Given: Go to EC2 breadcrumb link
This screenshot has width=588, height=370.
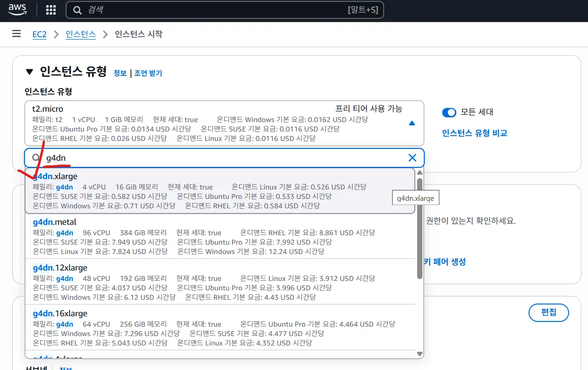Looking at the screenshot, I should [39, 34].
